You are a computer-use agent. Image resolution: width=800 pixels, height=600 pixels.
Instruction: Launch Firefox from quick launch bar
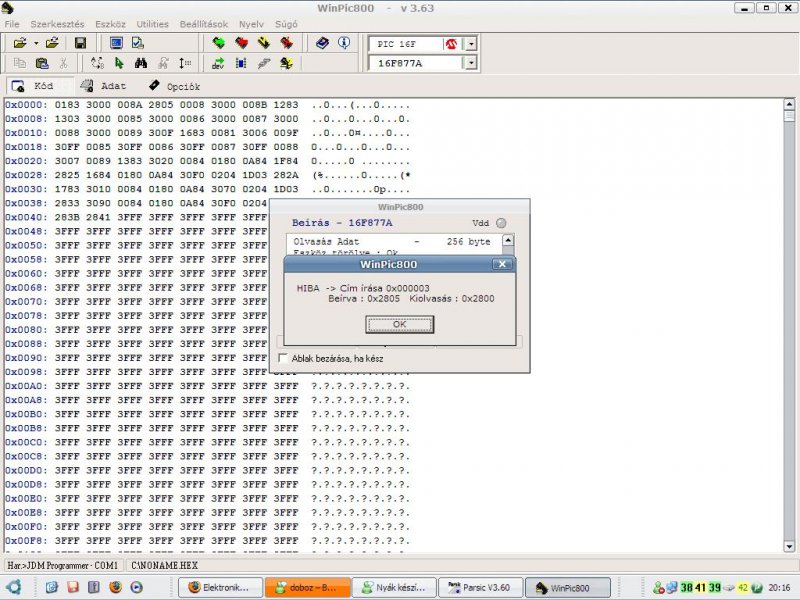click(x=115, y=587)
